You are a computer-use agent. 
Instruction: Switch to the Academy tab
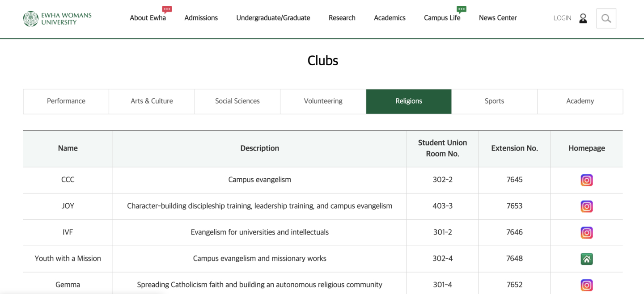point(580,101)
